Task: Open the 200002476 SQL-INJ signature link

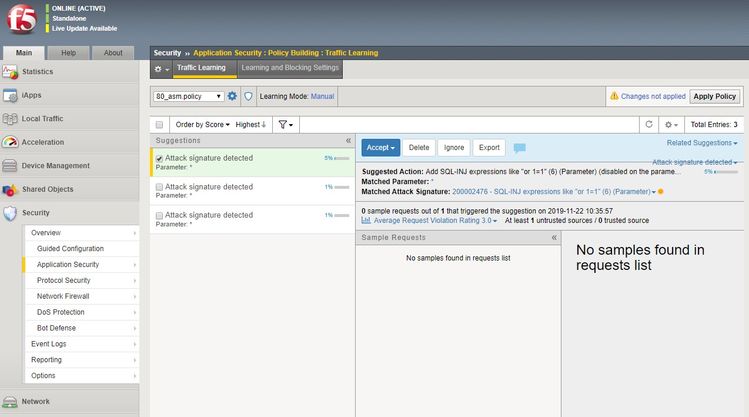Action: 551,192
